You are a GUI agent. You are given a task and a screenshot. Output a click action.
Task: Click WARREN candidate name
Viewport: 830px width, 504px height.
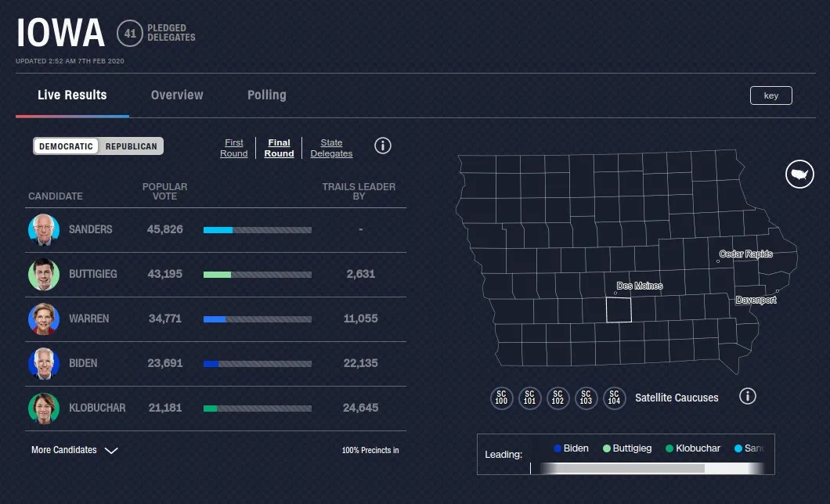coord(89,319)
